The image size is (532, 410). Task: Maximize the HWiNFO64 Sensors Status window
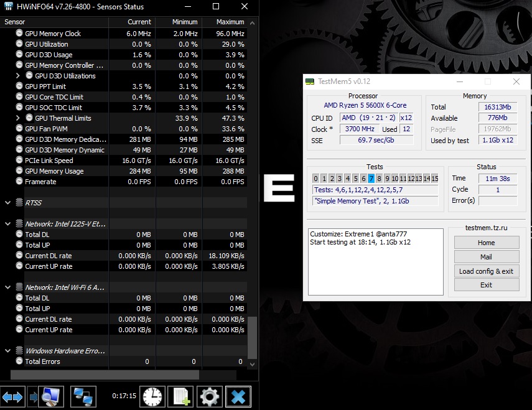click(216, 6)
